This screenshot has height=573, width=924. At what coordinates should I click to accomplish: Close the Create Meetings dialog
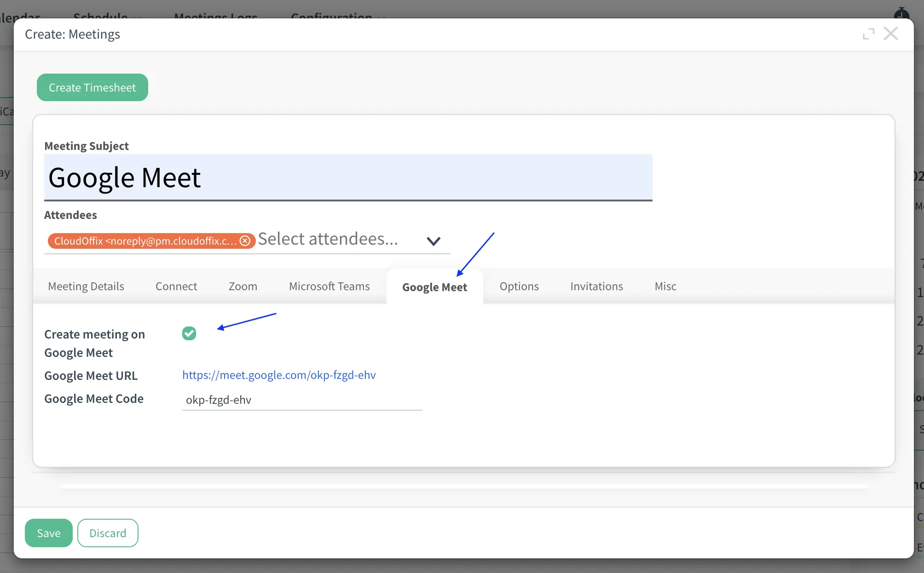click(891, 34)
